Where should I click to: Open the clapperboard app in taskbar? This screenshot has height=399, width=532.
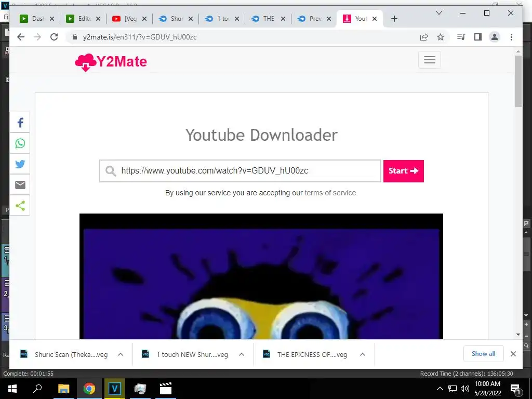[166, 389]
